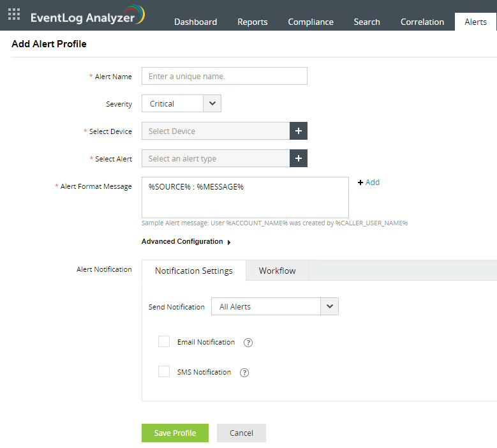Click the Cancel button
Screen dimensions: 497x448
(241, 433)
